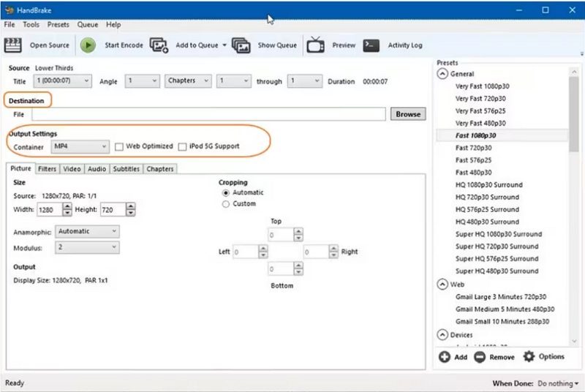Collapse the General presets group
The width and height of the screenshot is (585, 392).
click(442, 74)
